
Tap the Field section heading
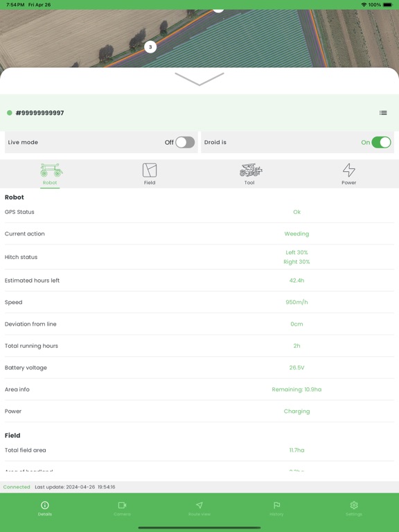[12, 435]
